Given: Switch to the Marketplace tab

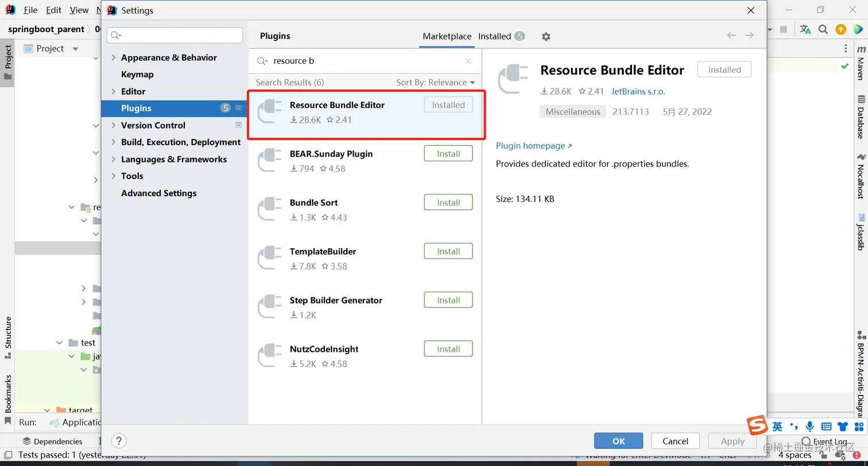Looking at the screenshot, I should coord(447,36).
